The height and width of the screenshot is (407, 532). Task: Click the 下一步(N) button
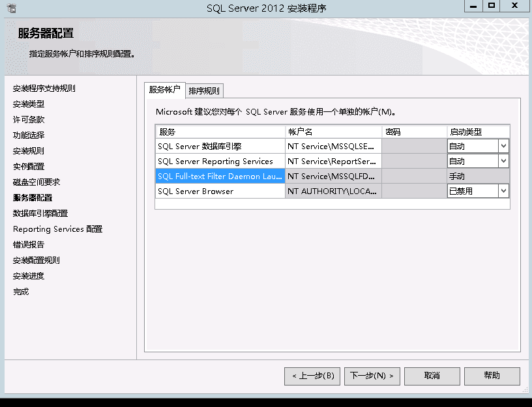click(x=372, y=376)
